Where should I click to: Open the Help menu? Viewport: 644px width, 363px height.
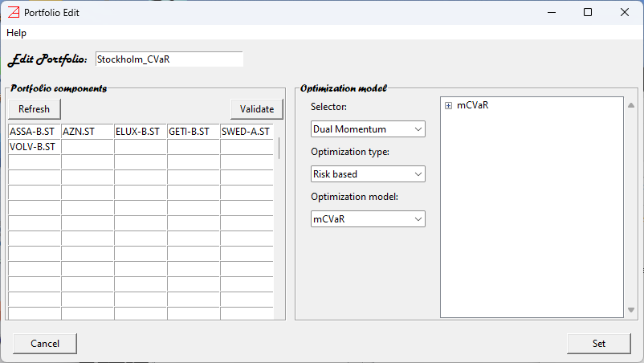16,33
